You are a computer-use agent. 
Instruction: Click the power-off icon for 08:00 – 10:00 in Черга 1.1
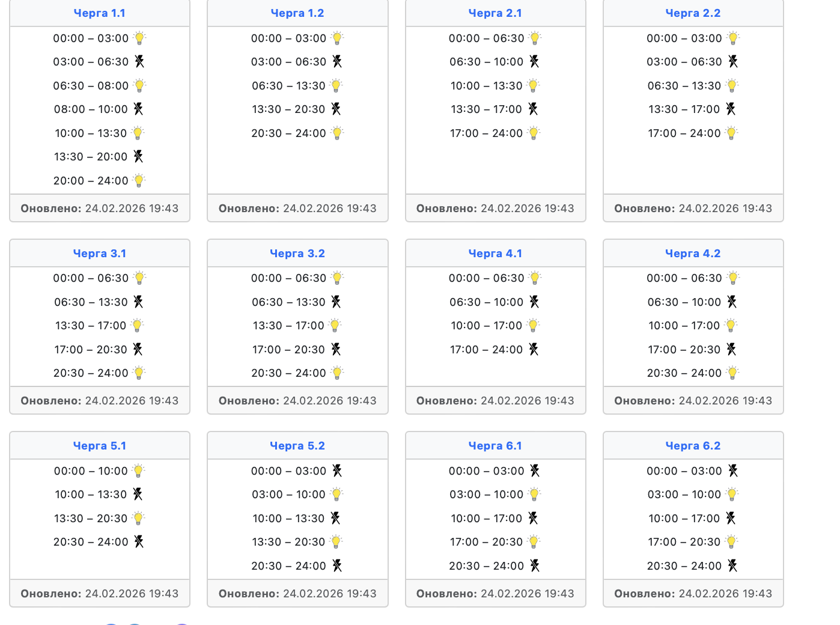pyautogui.click(x=138, y=109)
